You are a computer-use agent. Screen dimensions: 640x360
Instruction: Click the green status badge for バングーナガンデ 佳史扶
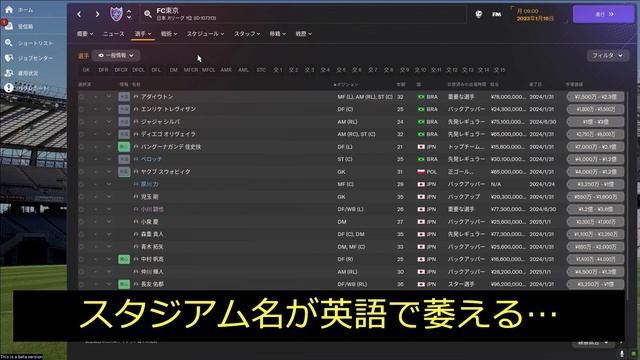pos(124,147)
